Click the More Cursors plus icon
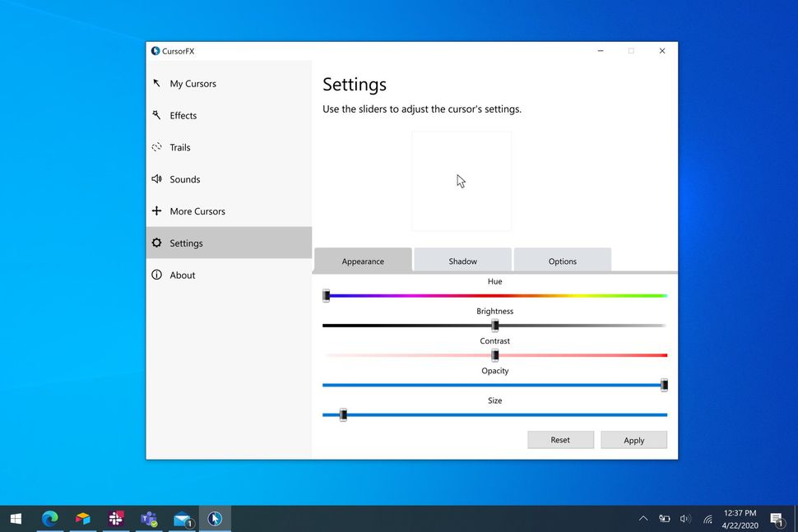Viewport: 798px width, 532px height. coord(156,211)
